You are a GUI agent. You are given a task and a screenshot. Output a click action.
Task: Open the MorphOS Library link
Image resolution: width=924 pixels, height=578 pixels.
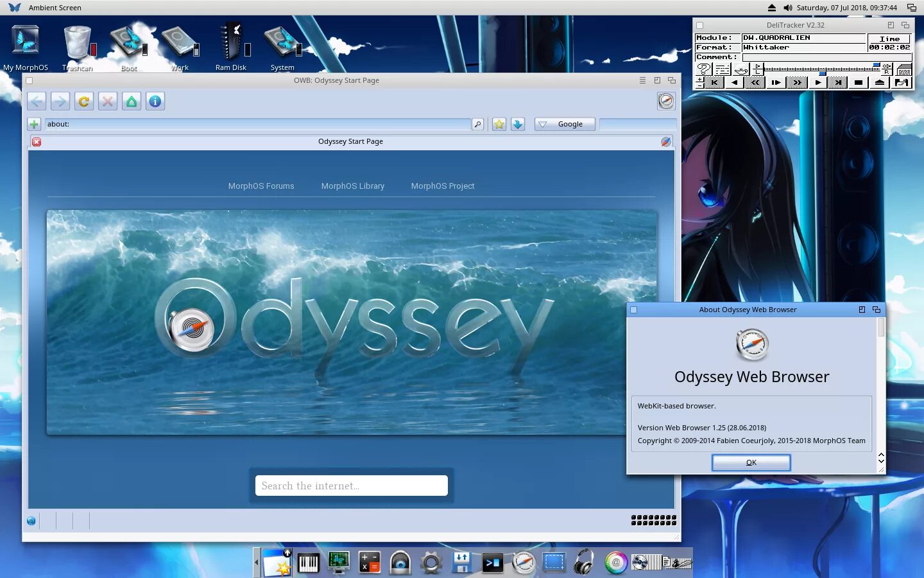(353, 186)
